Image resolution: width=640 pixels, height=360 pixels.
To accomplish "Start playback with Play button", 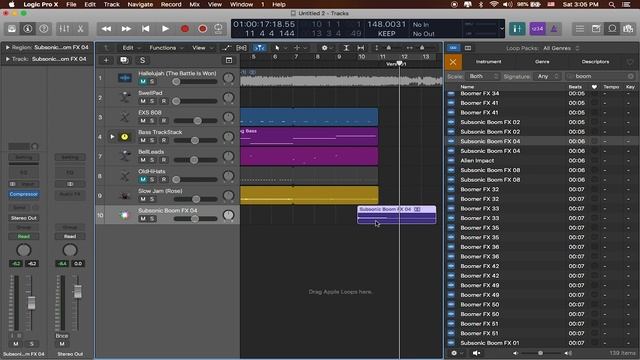I will (x=165, y=29).
